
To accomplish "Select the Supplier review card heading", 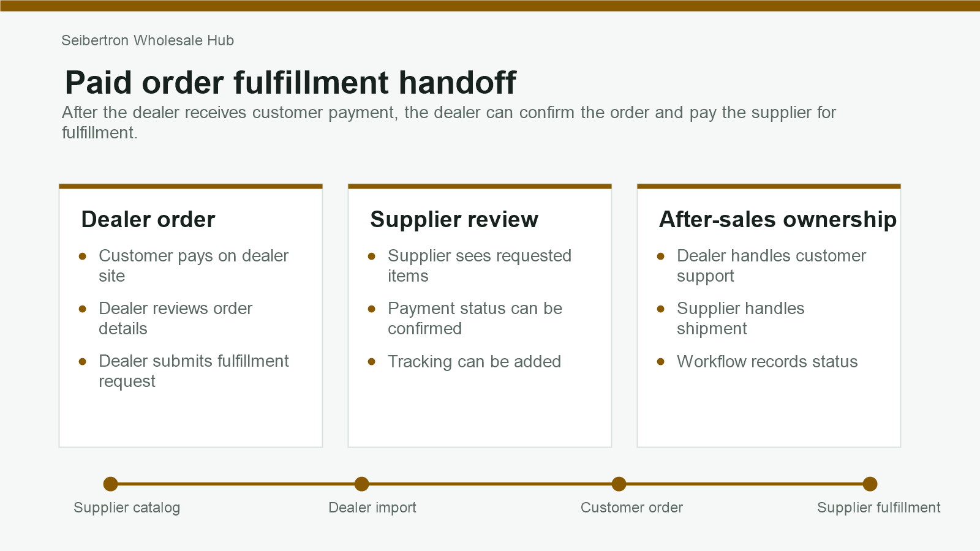I will pos(454,219).
